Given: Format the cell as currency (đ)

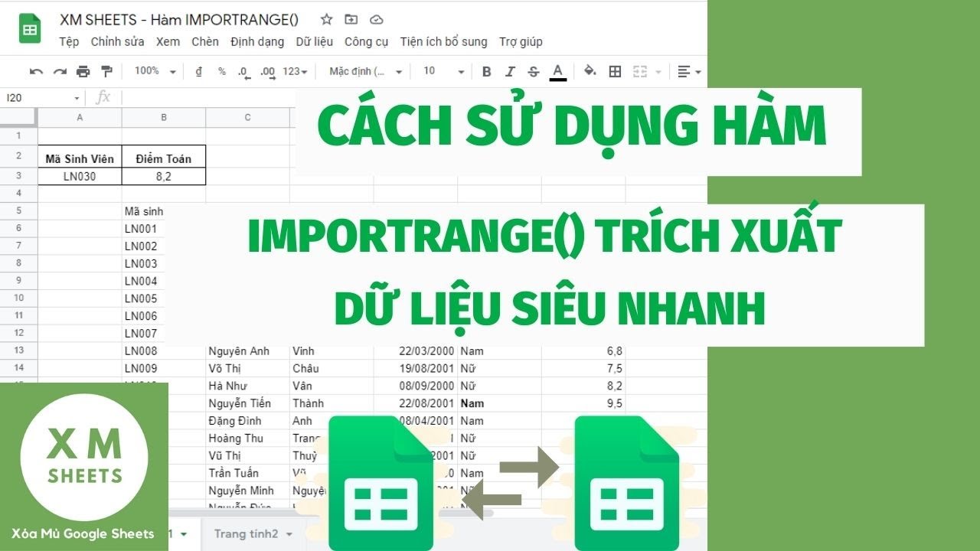Looking at the screenshot, I should (x=199, y=71).
